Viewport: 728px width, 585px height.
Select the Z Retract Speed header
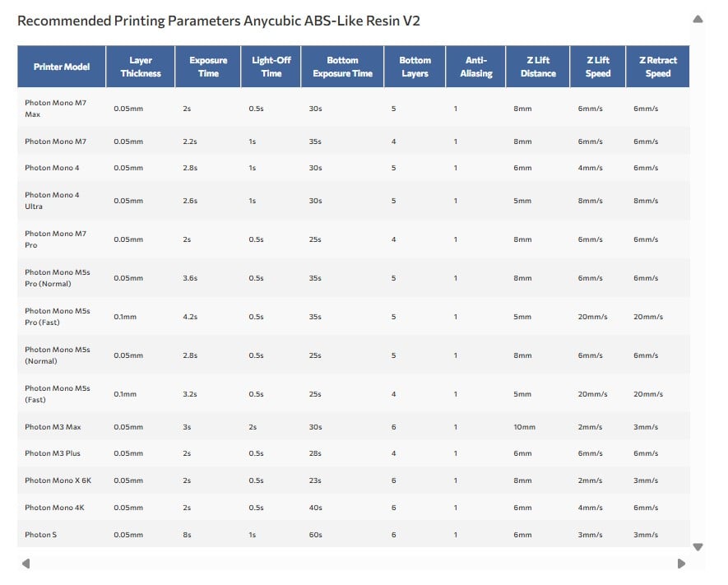point(657,67)
